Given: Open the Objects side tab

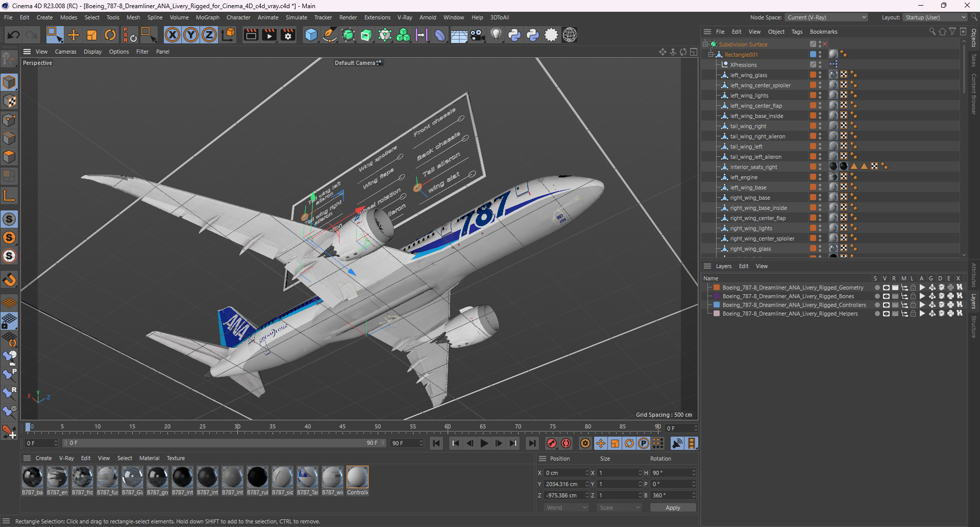Looking at the screenshot, I should [x=974, y=38].
